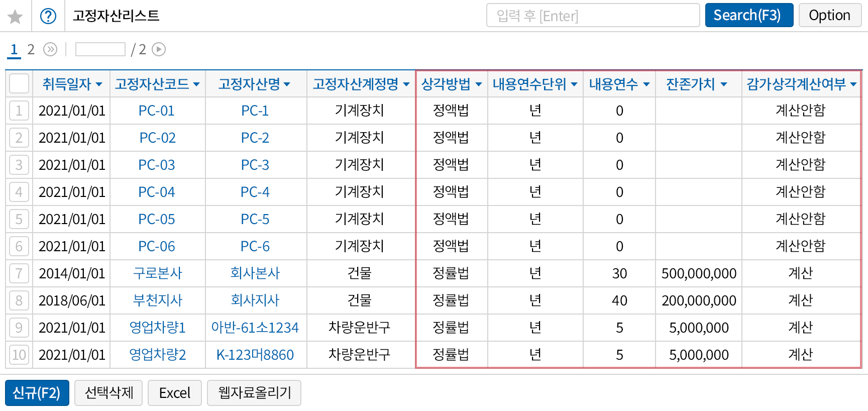This screenshot has height=411, width=868.
Task: Open the 고정자산코드 column dropdown
Action: (196, 84)
